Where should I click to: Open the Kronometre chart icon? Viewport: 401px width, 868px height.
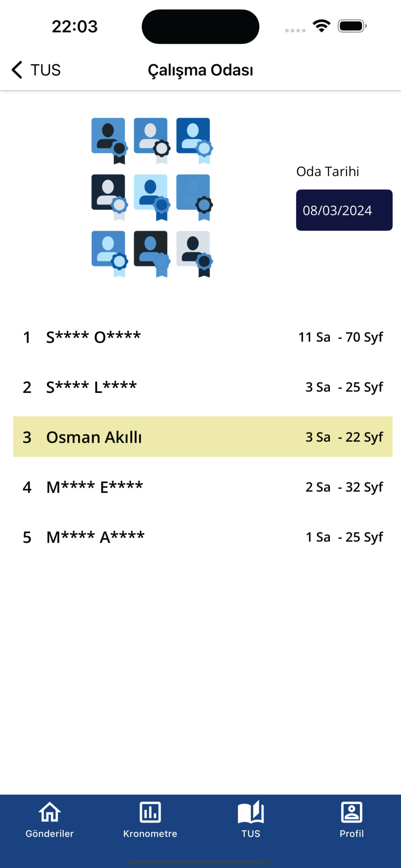[x=150, y=812]
